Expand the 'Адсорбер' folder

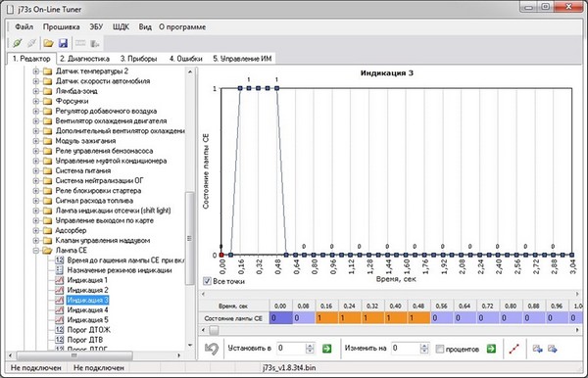(x=36, y=230)
